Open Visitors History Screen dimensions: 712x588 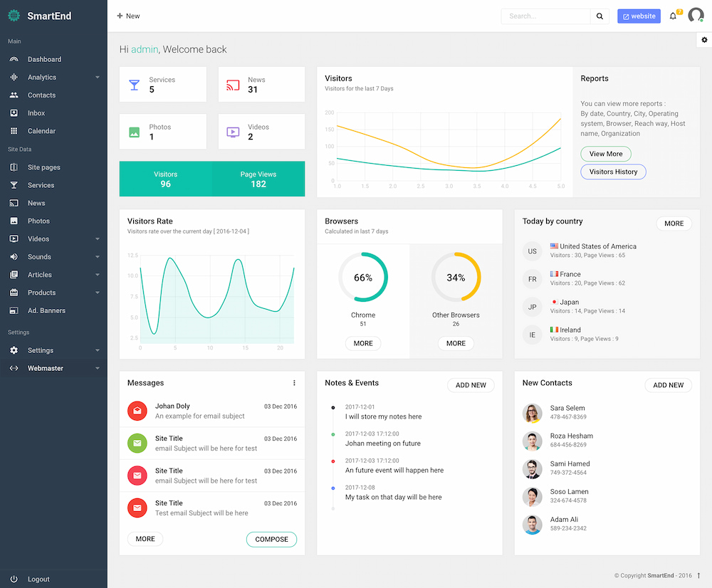(613, 172)
